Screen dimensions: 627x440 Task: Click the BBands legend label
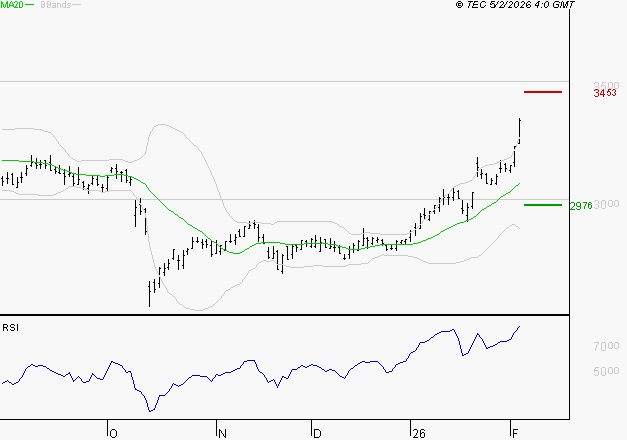(x=56, y=5)
